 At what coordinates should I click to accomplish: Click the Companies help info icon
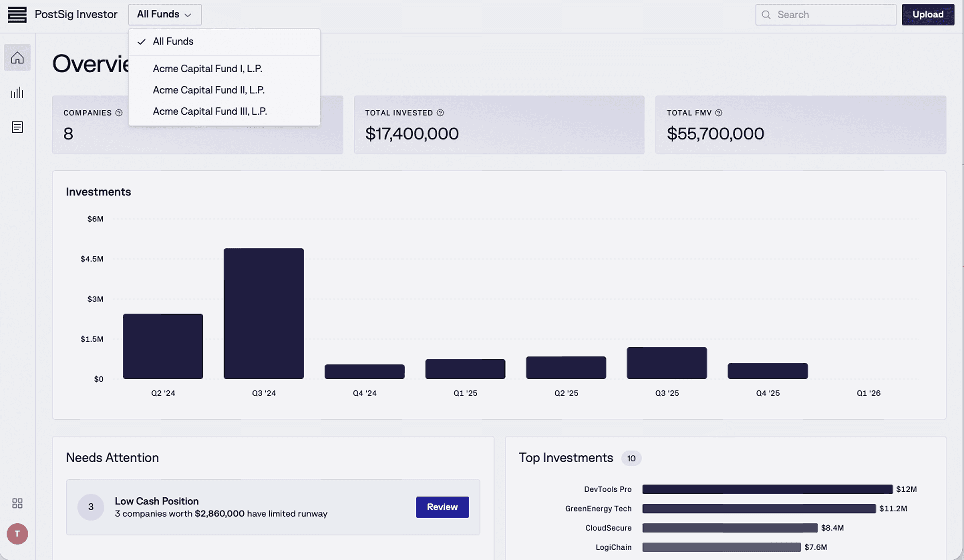[x=119, y=113]
